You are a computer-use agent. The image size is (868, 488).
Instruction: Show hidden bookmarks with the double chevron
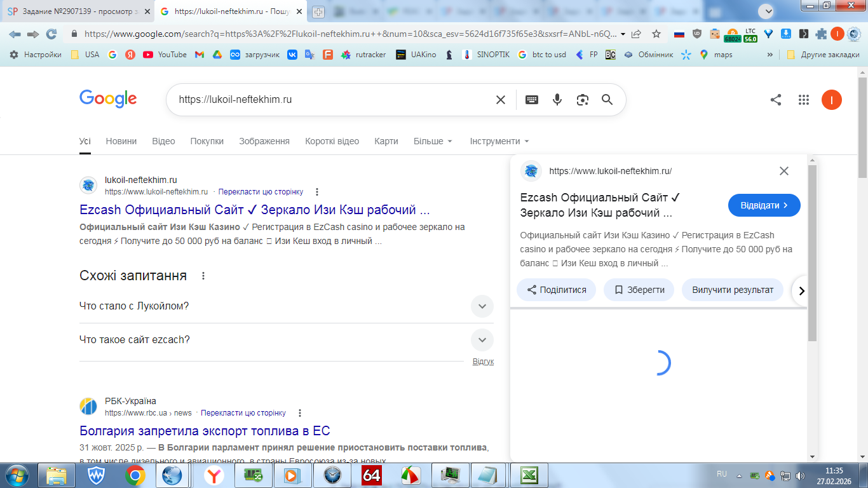[x=770, y=55]
